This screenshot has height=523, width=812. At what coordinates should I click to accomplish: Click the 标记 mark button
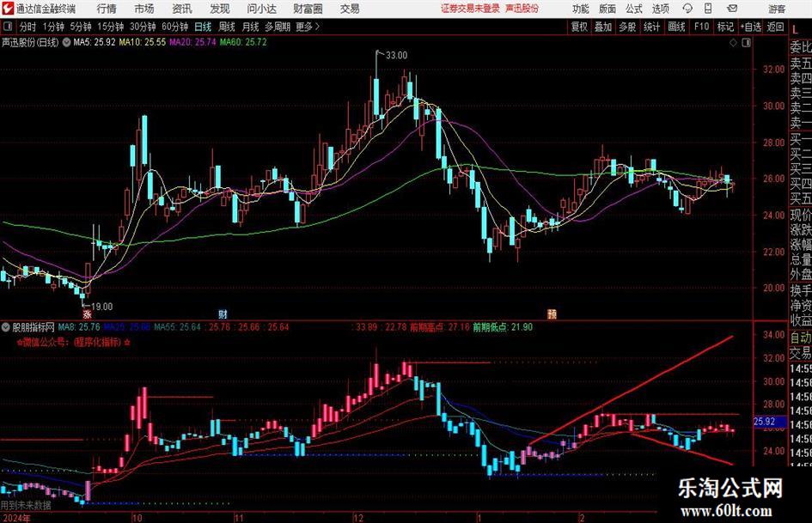click(725, 27)
